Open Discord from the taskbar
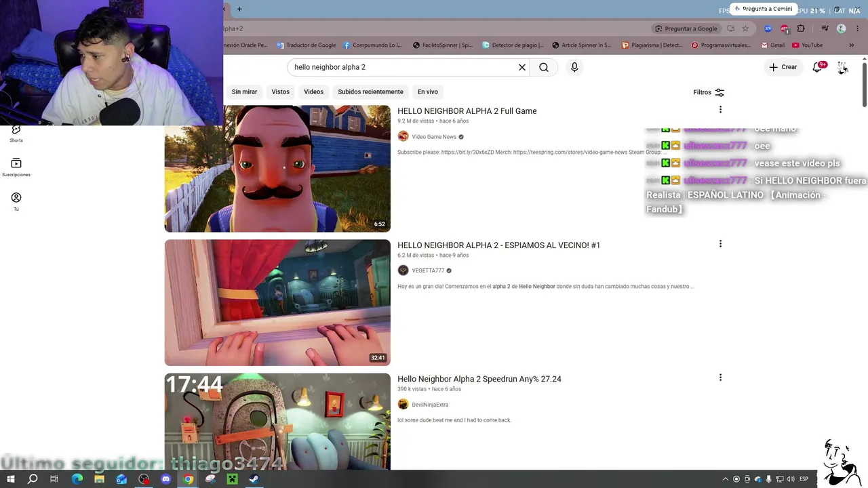 [x=166, y=479]
